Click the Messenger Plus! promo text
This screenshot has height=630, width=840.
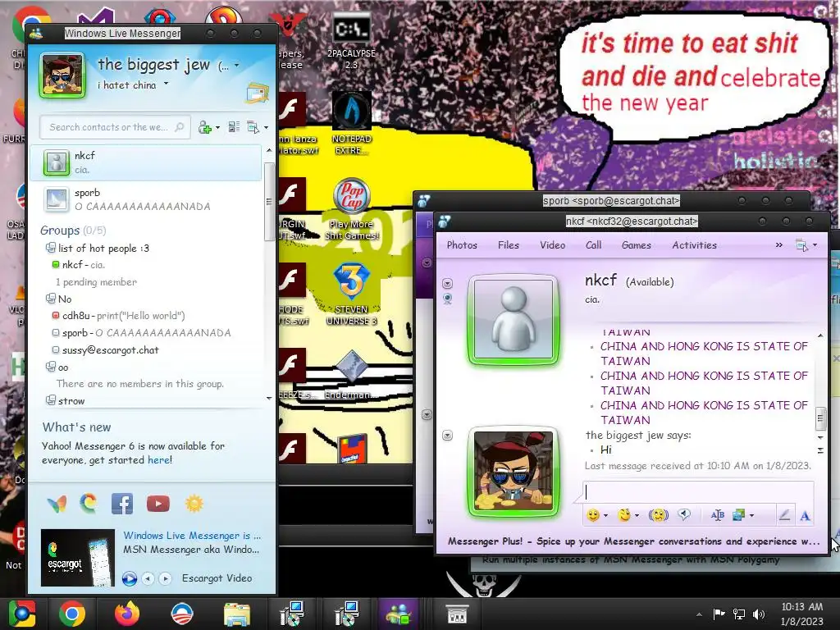click(x=634, y=541)
